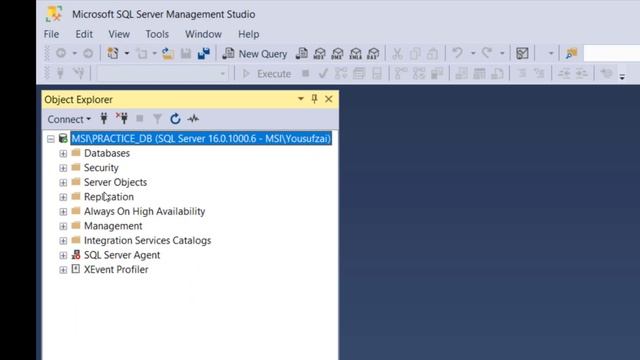
Task: Click the Disconnect icon in Object Explorer
Action: (122, 119)
